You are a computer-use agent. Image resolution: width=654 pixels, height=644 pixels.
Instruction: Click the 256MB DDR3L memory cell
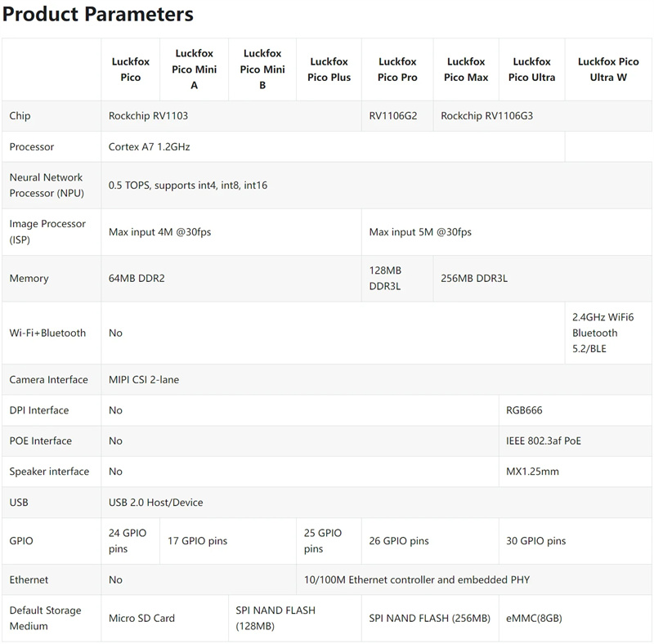tap(543, 279)
